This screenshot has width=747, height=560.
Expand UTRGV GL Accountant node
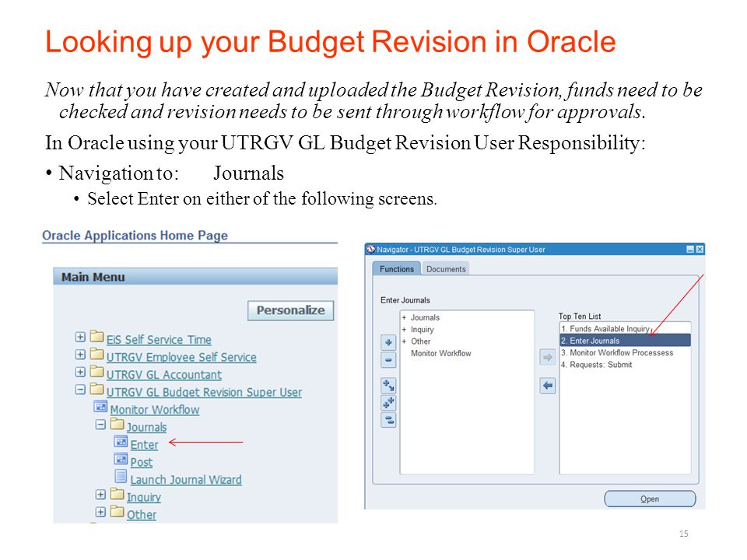(80, 372)
